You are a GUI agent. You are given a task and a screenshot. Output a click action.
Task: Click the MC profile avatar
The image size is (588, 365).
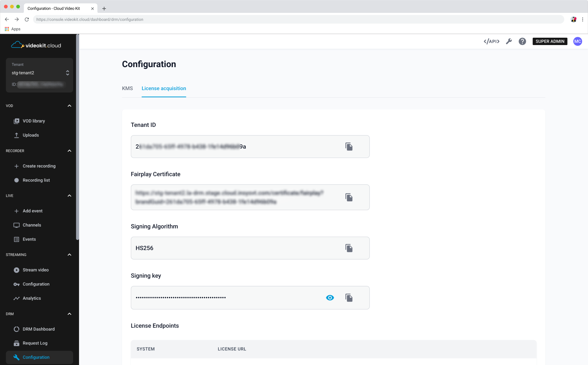pyautogui.click(x=578, y=41)
